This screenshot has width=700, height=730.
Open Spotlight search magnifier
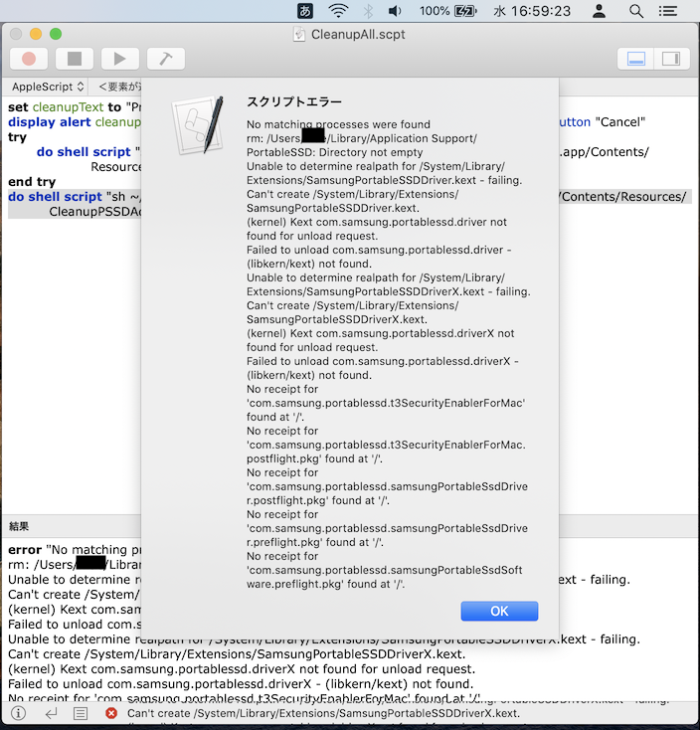(636, 11)
